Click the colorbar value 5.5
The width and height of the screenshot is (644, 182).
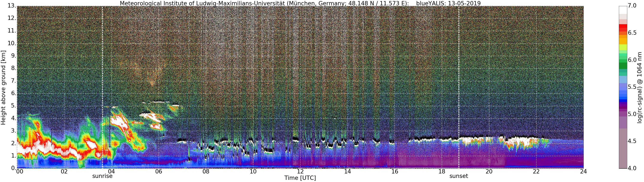632,87
